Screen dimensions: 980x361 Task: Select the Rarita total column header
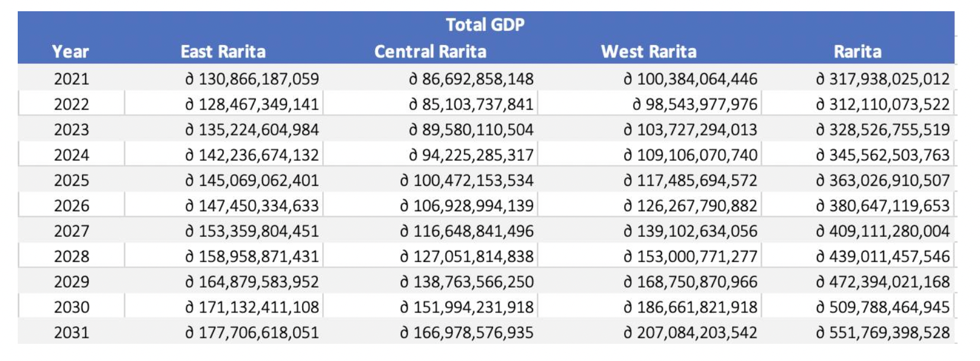point(857,52)
